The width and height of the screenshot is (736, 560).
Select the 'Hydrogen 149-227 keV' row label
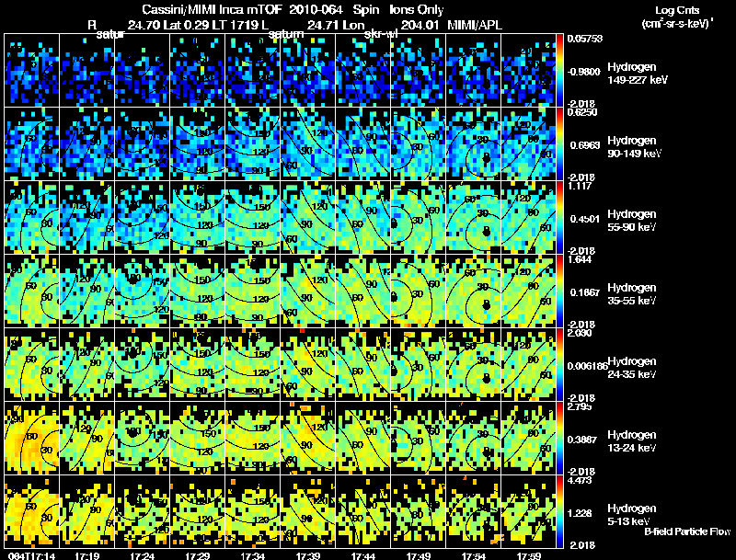tap(638, 74)
